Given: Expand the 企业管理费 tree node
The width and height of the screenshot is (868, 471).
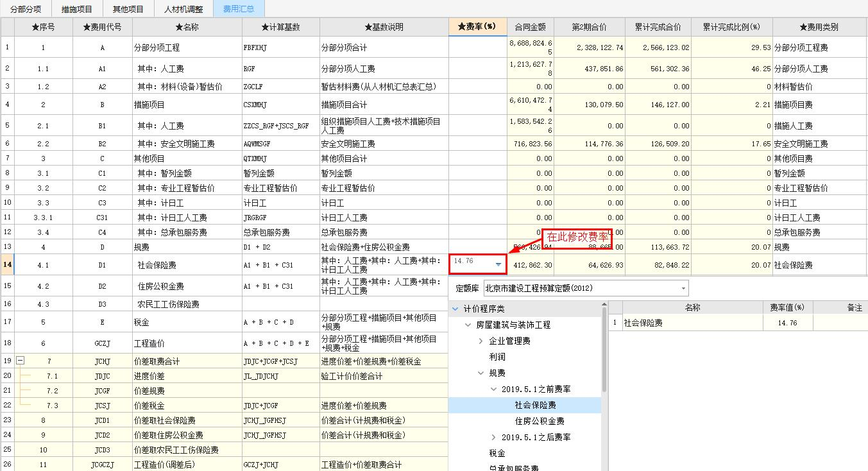Looking at the screenshot, I should pyautogui.click(x=481, y=341).
